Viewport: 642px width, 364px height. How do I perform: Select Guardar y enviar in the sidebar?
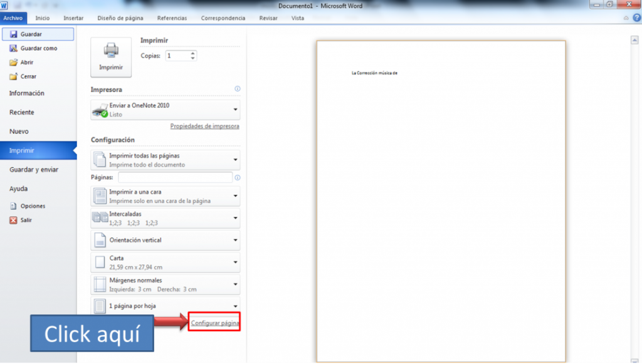point(34,170)
